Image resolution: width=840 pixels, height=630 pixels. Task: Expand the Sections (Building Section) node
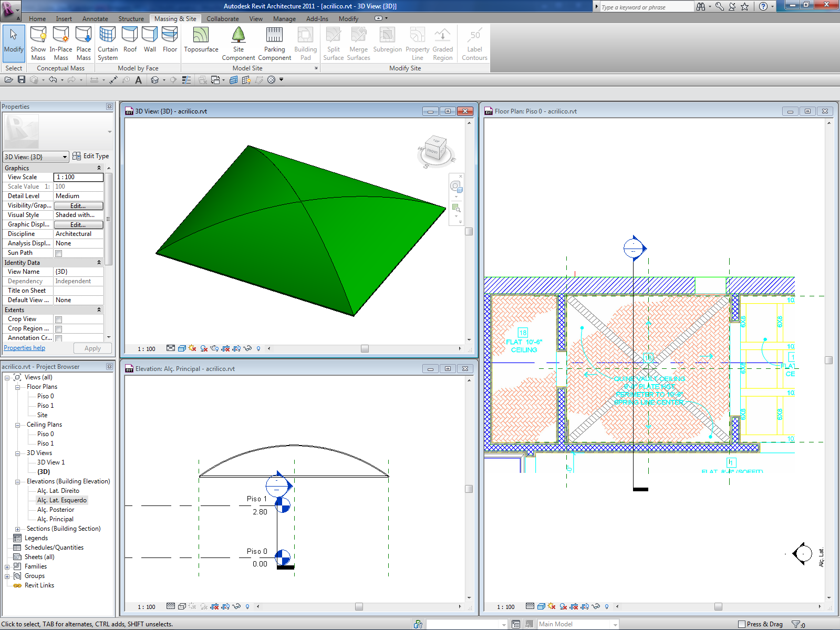(17, 529)
